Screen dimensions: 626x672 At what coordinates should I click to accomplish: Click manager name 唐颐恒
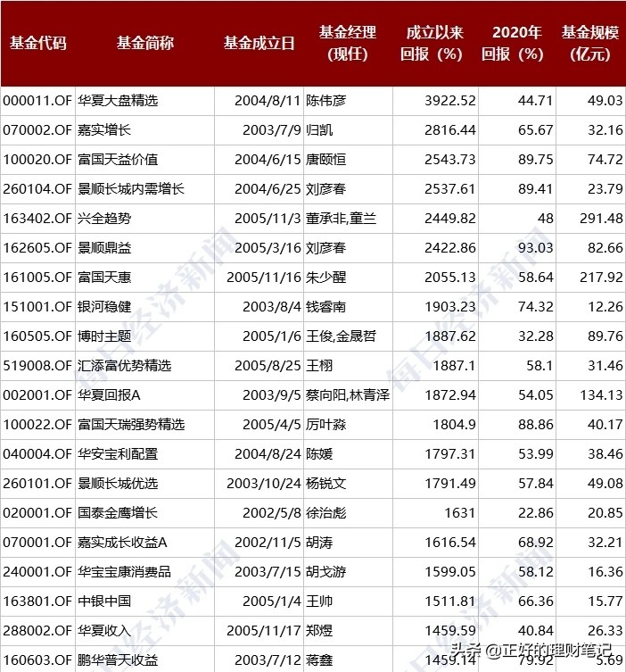point(325,160)
